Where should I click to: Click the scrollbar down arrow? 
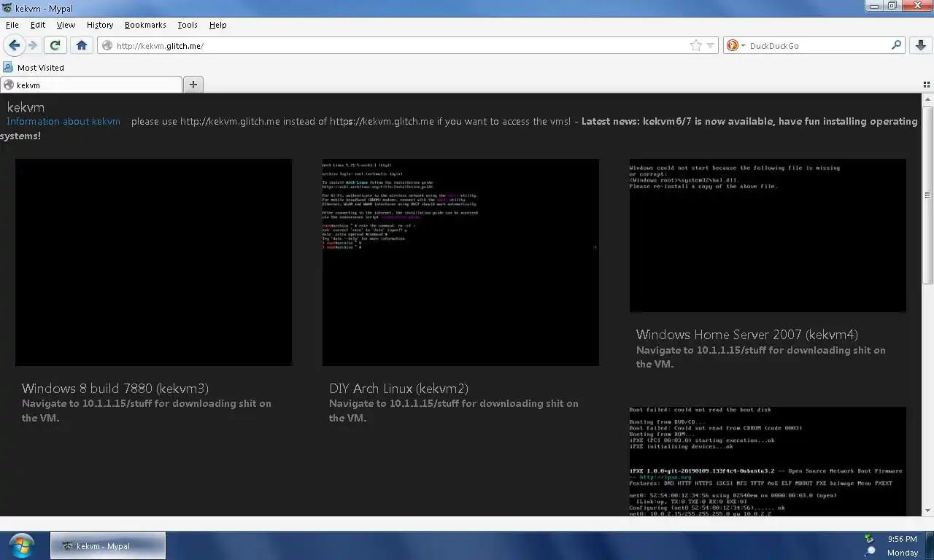click(x=927, y=510)
